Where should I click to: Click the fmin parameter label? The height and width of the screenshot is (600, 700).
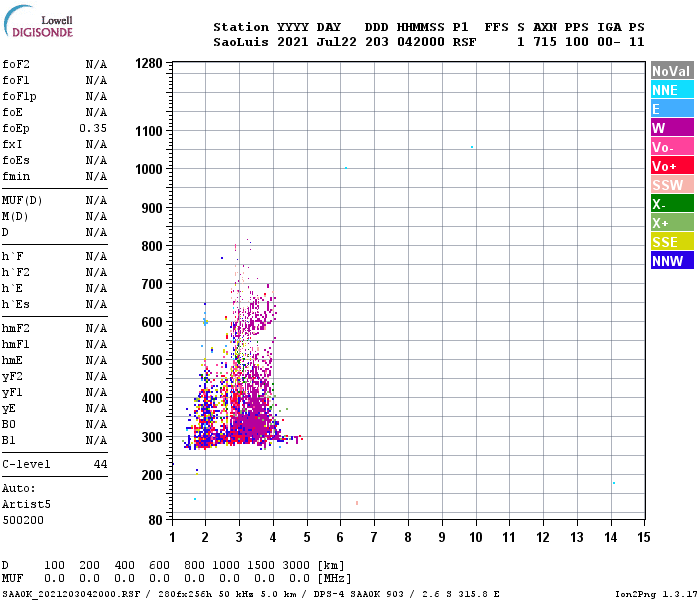pos(16,176)
